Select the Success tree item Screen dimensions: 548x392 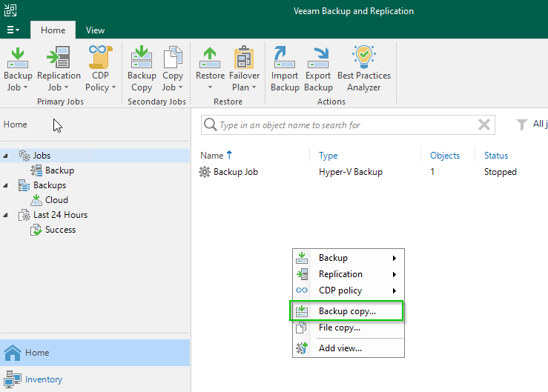(60, 230)
